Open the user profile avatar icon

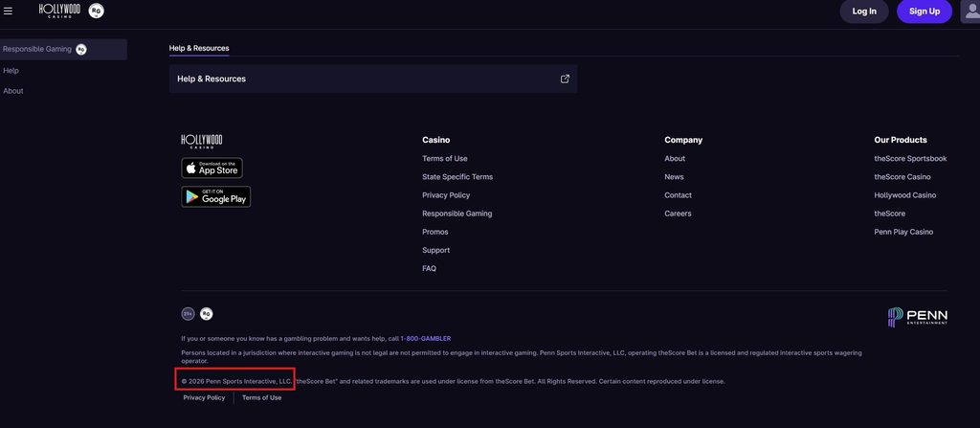point(970,11)
